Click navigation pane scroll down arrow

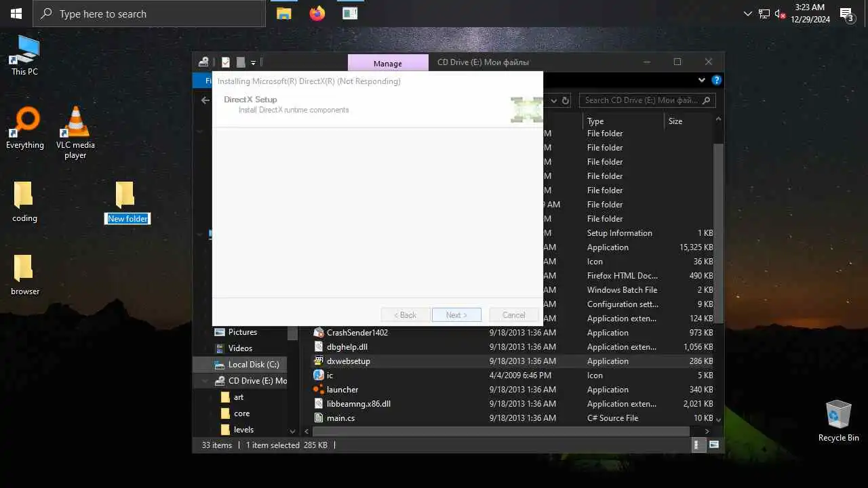293,430
